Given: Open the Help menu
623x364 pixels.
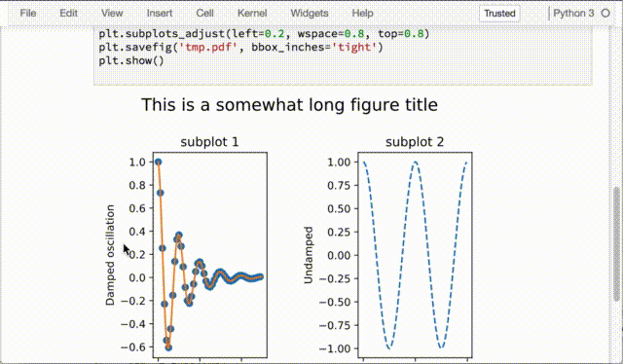Looking at the screenshot, I should coord(362,13).
